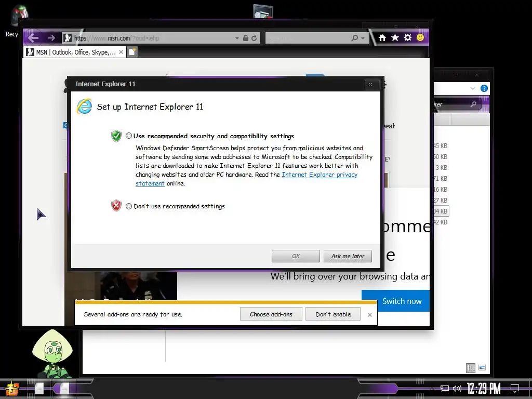The height and width of the screenshot is (399, 532).
Task: Click the news video thumbnail on MSN page
Action: (121, 286)
